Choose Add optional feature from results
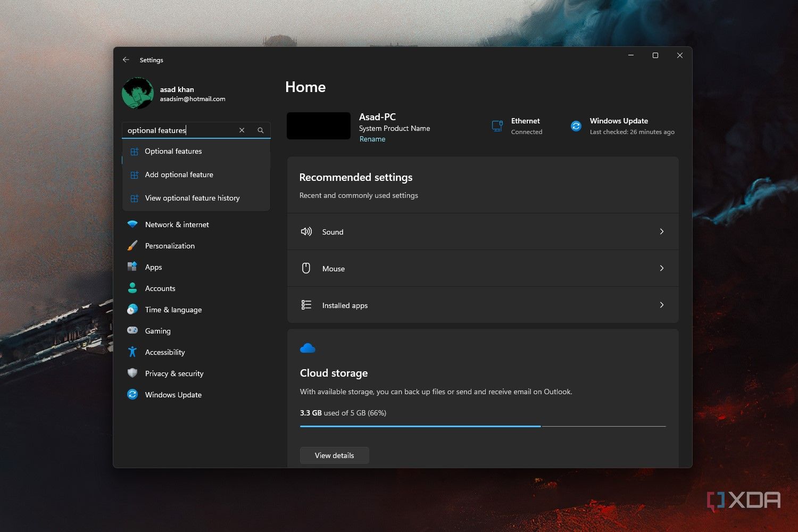 coord(196,175)
